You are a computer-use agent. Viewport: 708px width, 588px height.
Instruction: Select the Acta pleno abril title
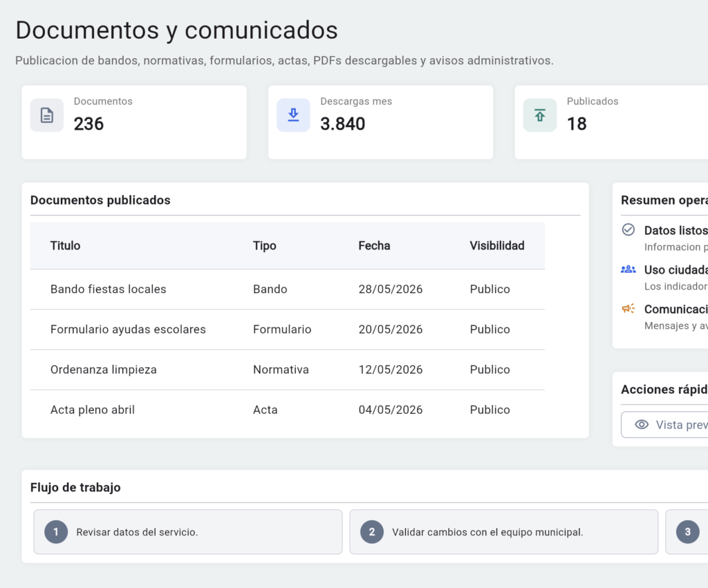tap(93, 410)
